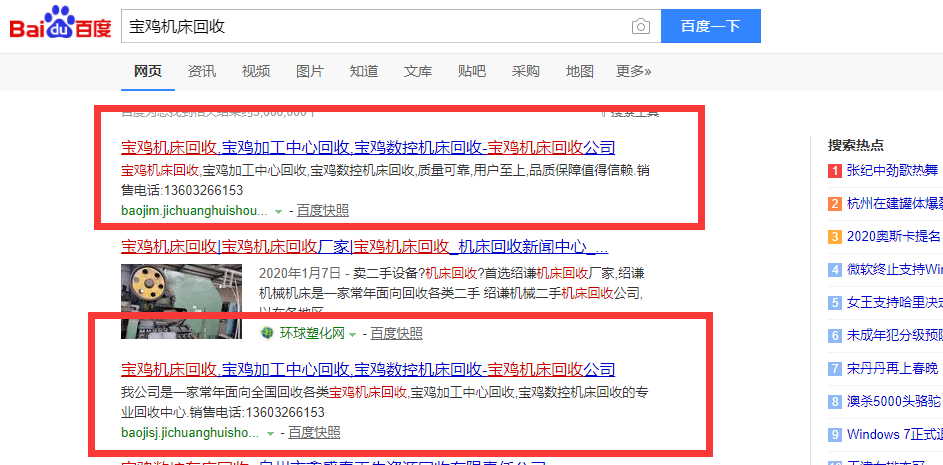The width and height of the screenshot is (943, 465).
Task: Click the blue number 9 hot-search badge
Action: pos(834,434)
